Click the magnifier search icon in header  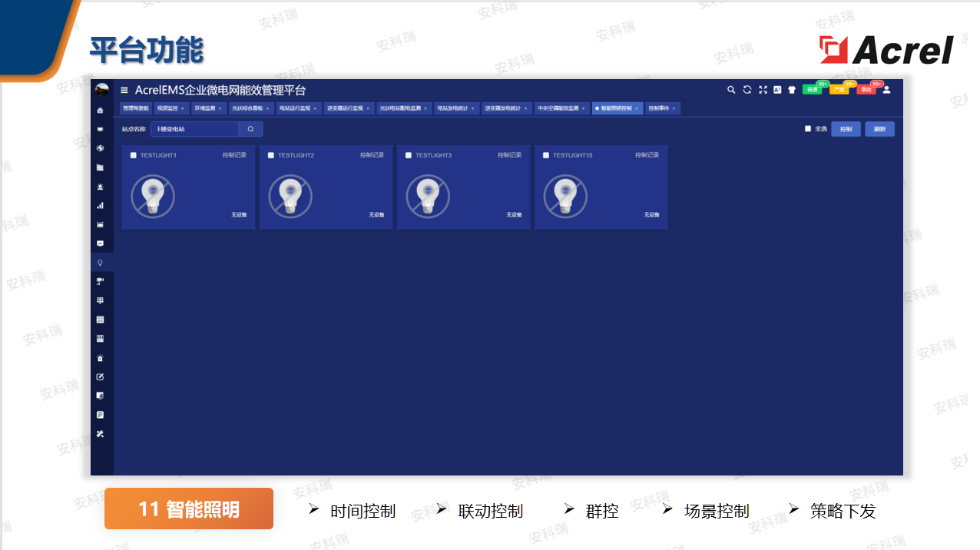tap(731, 90)
